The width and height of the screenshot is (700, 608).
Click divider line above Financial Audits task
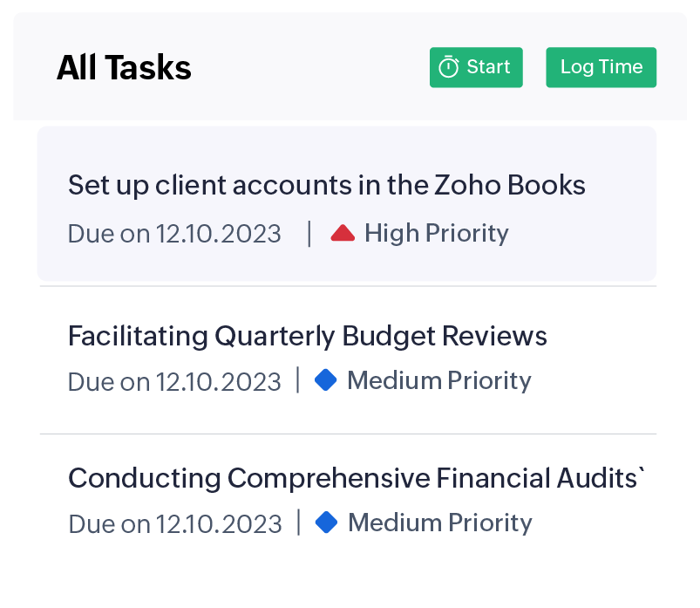click(348, 434)
